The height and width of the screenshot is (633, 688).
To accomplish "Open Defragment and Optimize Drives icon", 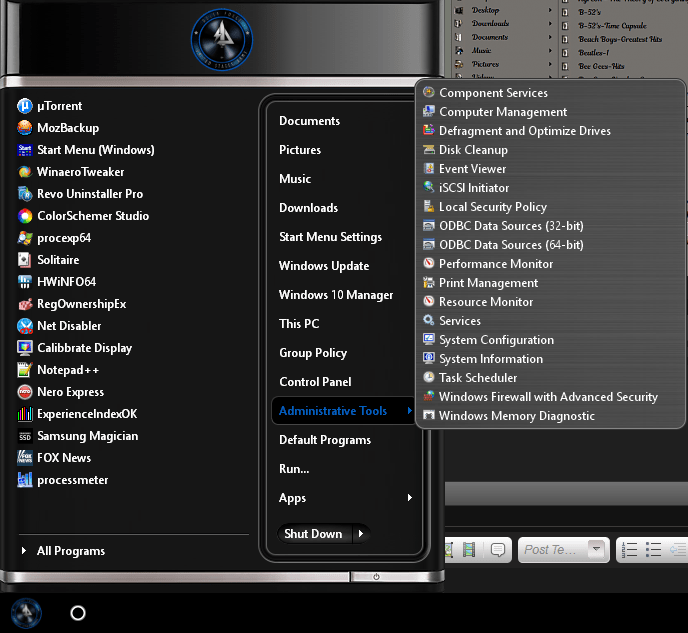I will (429, 130).
